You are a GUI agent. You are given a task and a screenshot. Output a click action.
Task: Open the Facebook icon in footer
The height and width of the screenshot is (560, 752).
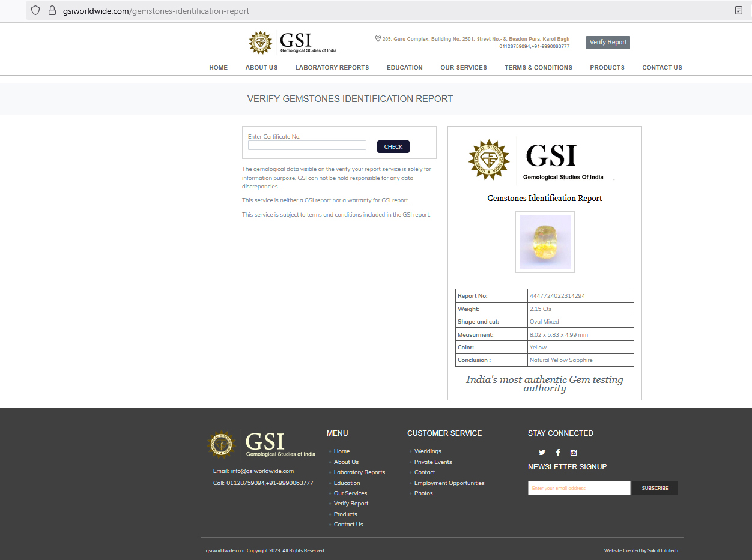pyautogui.click(x=558, y=453)
